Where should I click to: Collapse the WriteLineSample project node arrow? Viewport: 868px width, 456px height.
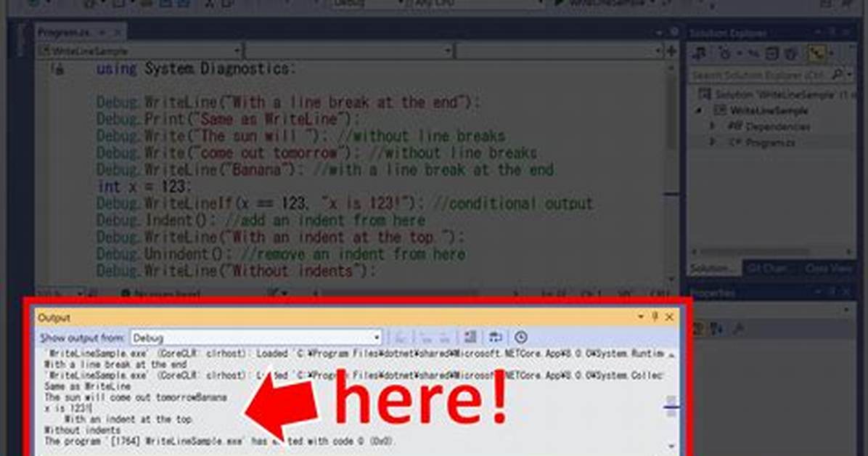(699, 110)
